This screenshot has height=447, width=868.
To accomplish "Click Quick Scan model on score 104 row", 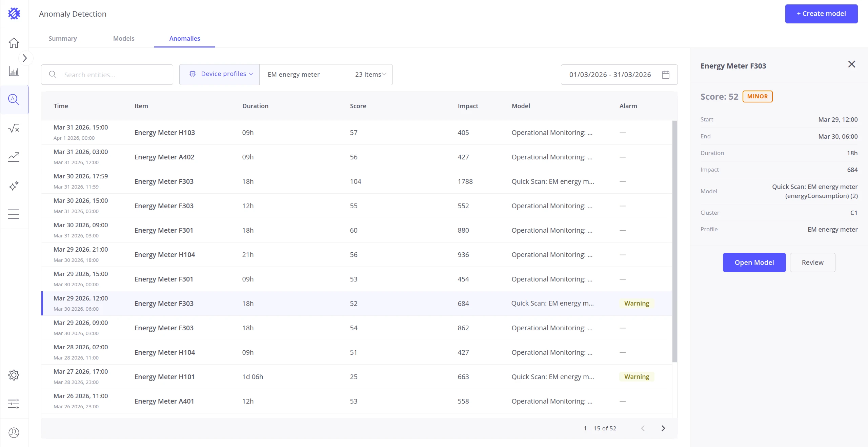I will pos(553,181).
